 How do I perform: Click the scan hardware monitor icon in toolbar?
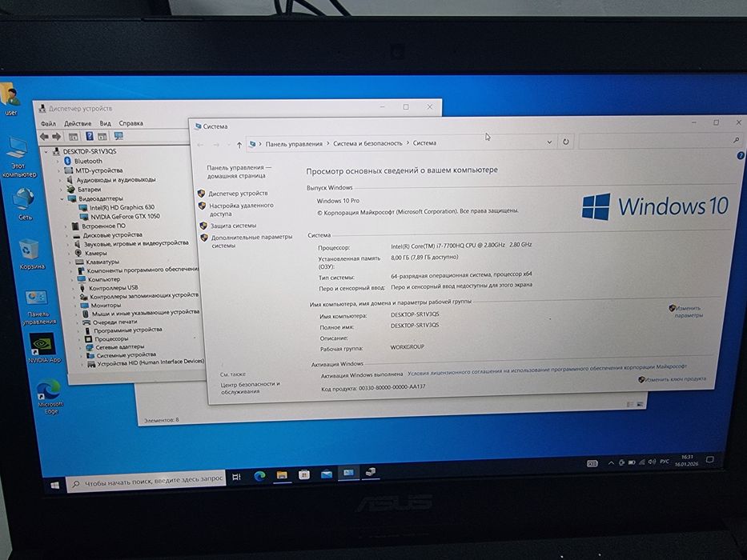click(x=118, y=136)
